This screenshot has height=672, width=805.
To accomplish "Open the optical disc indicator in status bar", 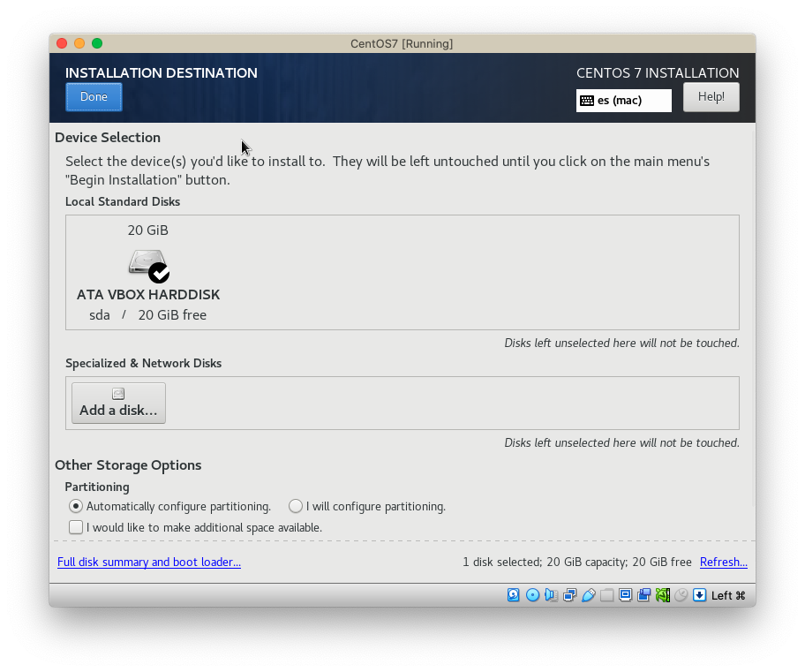I will click(532, 595).
